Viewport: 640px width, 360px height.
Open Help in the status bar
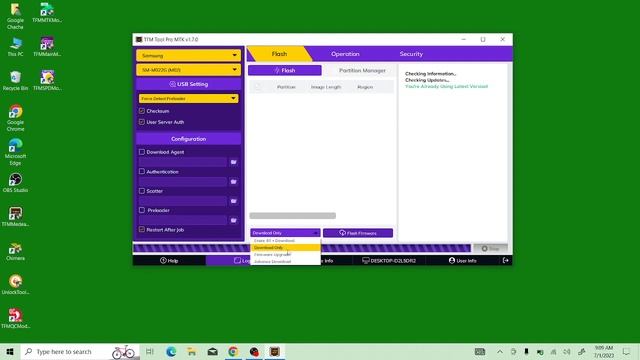click(x=169, y=260)
